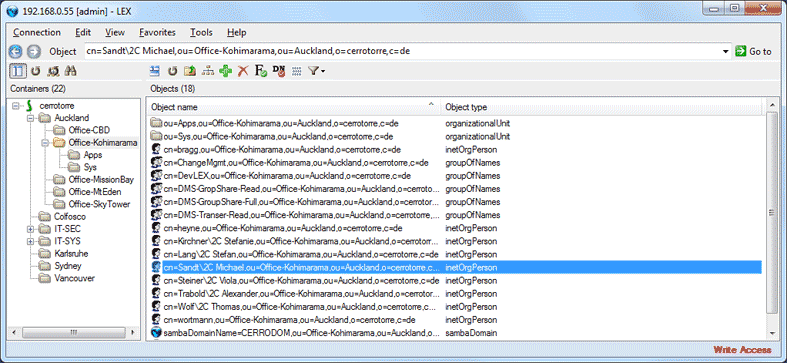Select the Apps container in the tree

pos(93,155)
